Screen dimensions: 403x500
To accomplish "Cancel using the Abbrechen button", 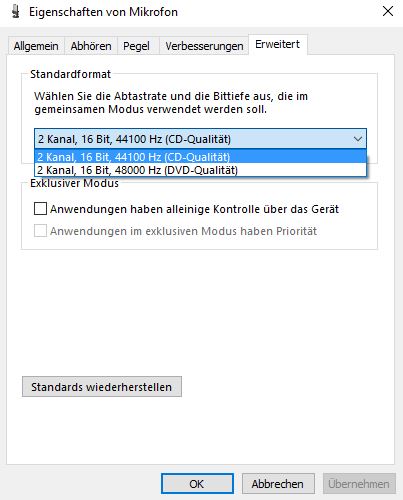I will (278, 484).
